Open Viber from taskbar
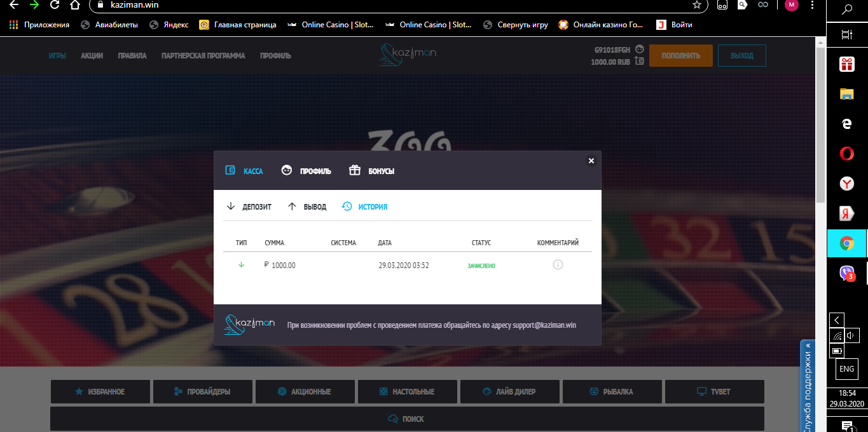 (x=847, y=273)
